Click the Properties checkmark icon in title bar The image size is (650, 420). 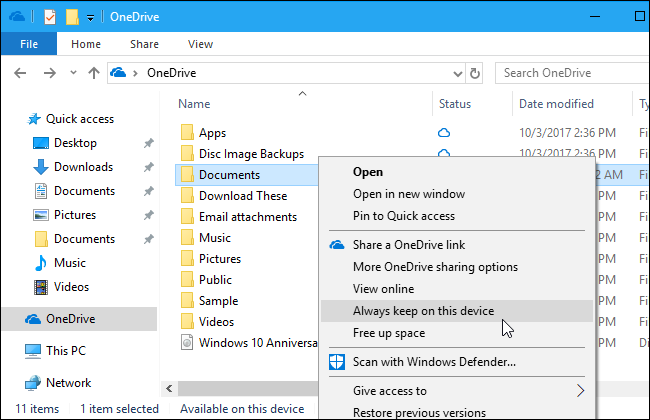[50, 17]
